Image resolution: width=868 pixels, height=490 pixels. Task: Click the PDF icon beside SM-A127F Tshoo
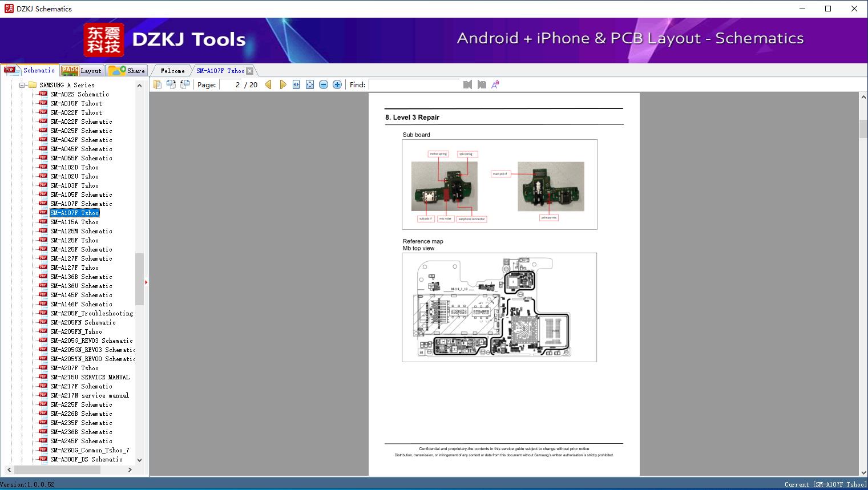pyautogui.click(x=43, y=267)
